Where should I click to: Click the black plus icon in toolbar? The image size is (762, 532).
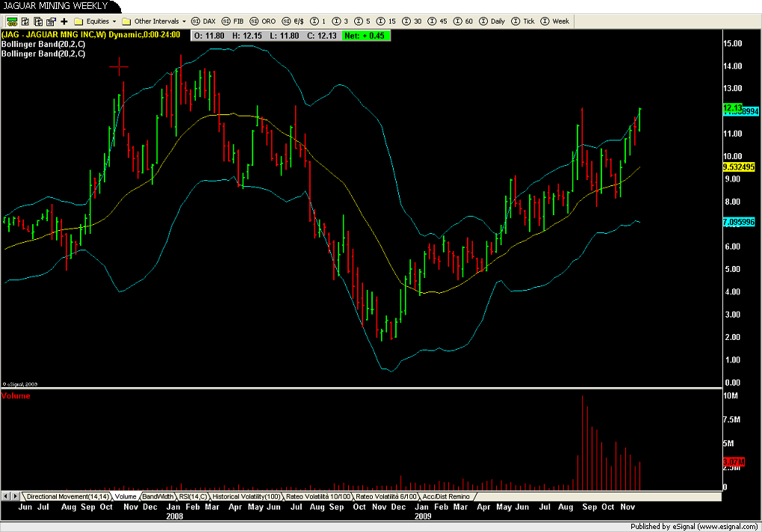tap(64, 21)
